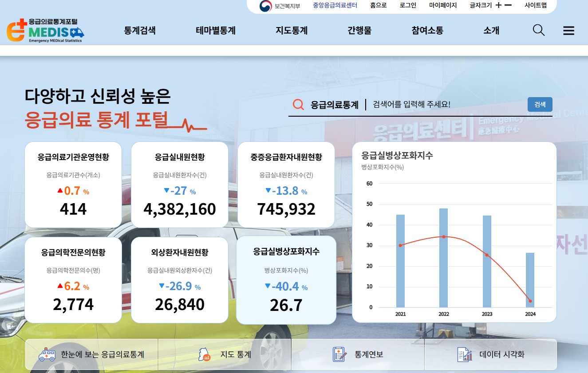Increase font size with plus icon
Screen dimensions: 588x373
click(498, 5)
